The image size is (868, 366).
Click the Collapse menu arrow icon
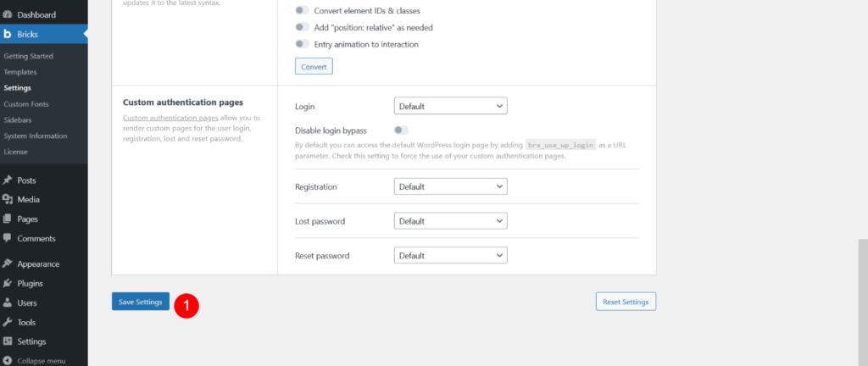(x=8, y=361)
